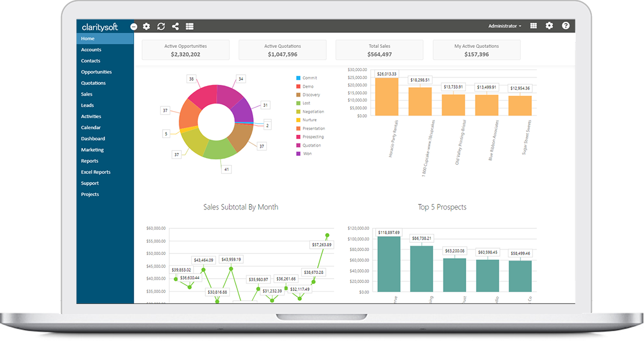
Task: Open the list layout icon in toolbar
Action: point(189,26)
